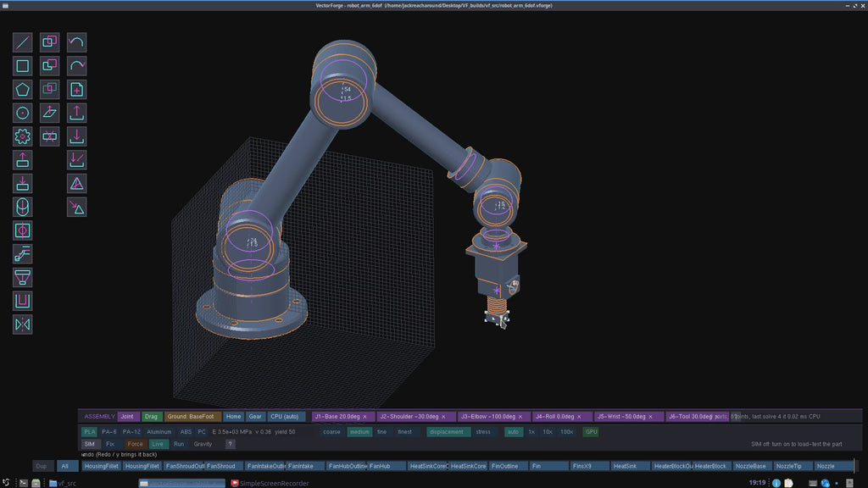Click the triangle mesh icon
The height and width of the screenshot is (488, 868).
point(76,183)
